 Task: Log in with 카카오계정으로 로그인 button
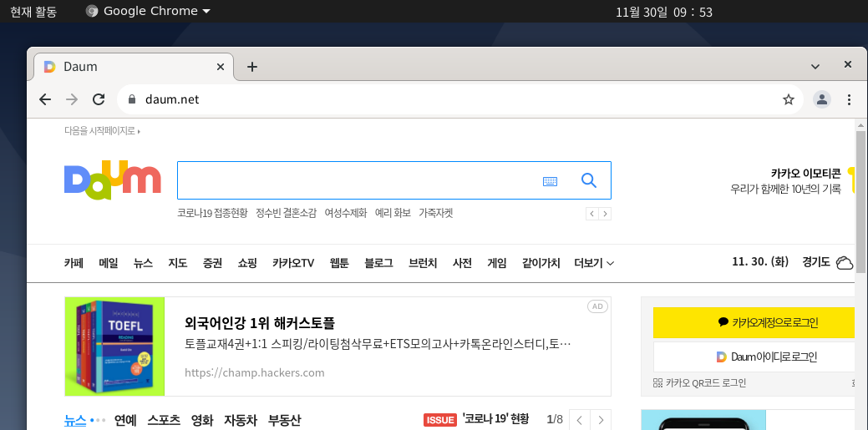coord(754,322)
